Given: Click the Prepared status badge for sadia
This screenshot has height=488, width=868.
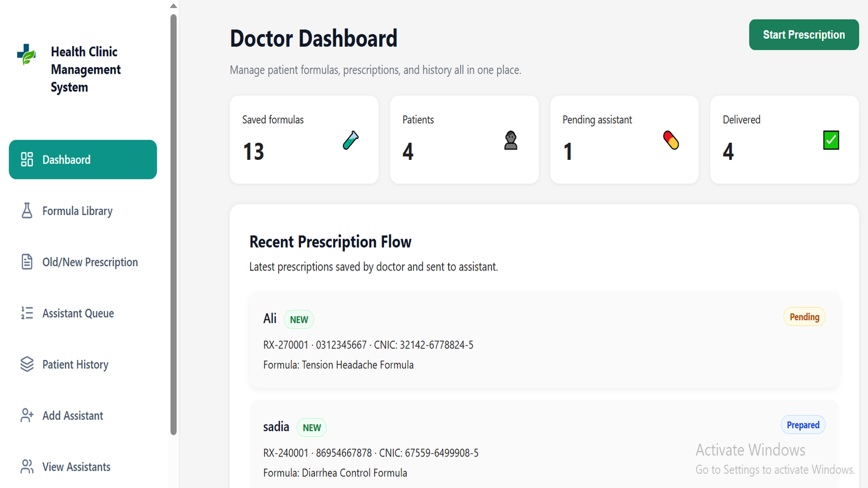Looking at the screenshot, I should click(x=803, y=425).
